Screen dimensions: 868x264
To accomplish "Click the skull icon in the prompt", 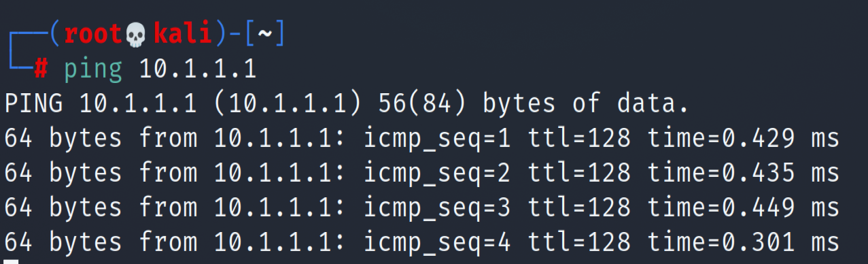I will point(136,36).
